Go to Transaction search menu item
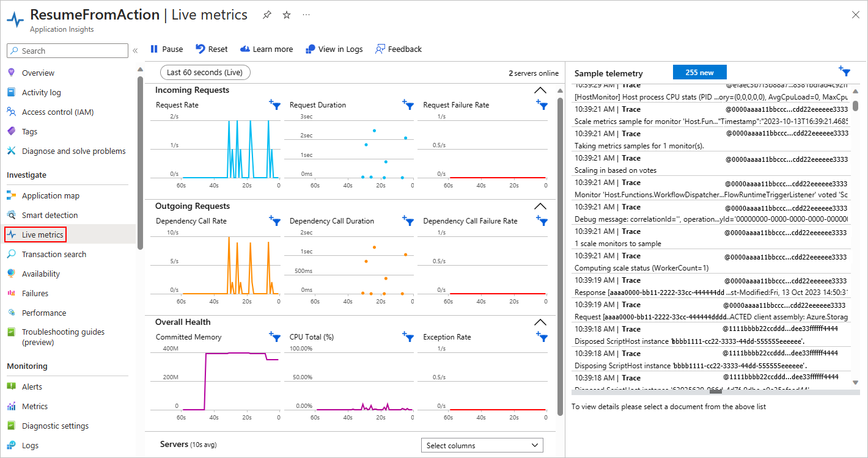Image resolution: width=868 pixels, height=458 pixels. click(x=54, y=255)
